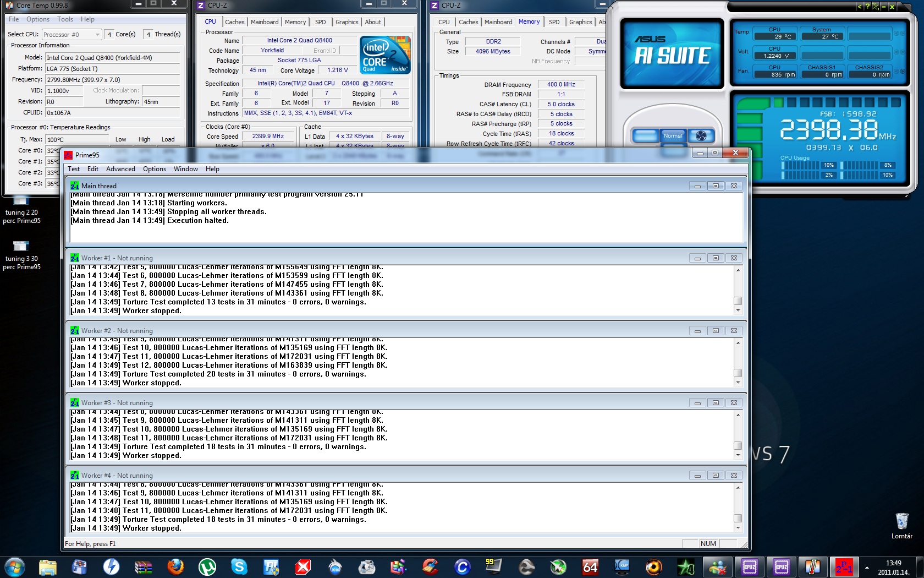Open the 'tuning 2 20 perc Prime95' desktop file
Screen dimensions: 924x578
pyautogui.click(x=21, y=211)
